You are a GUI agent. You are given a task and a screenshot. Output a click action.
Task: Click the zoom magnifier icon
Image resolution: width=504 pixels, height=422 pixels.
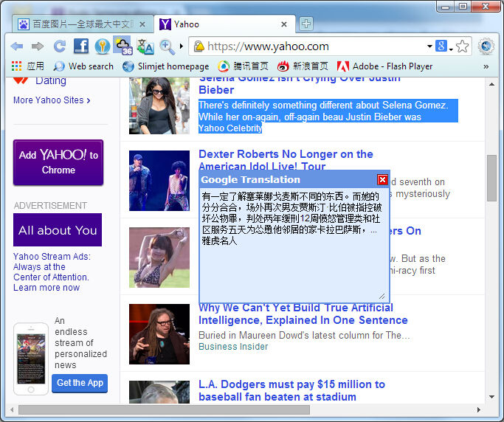click(x=168, y=46)
